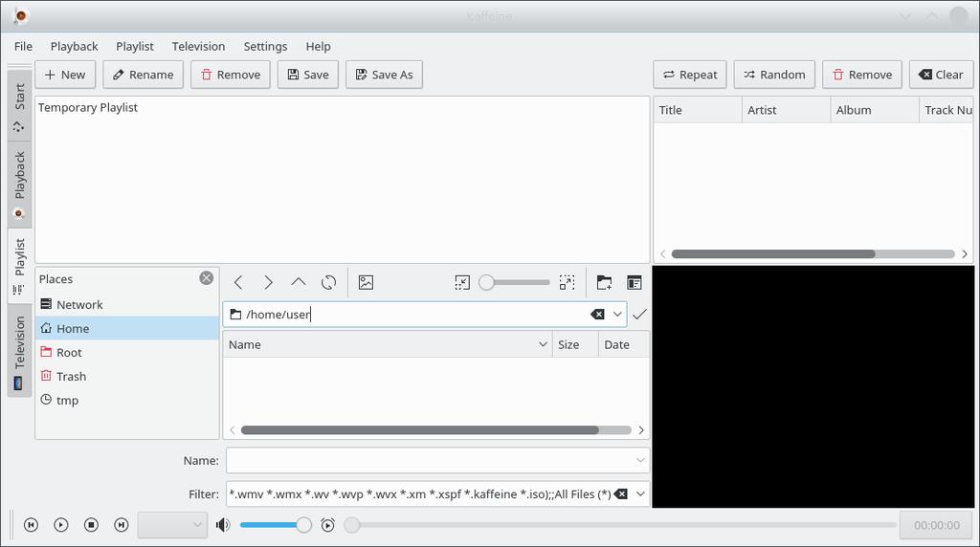Open the Television side tab
Viewport: 980px width, 547px height.
pos(19,352)
